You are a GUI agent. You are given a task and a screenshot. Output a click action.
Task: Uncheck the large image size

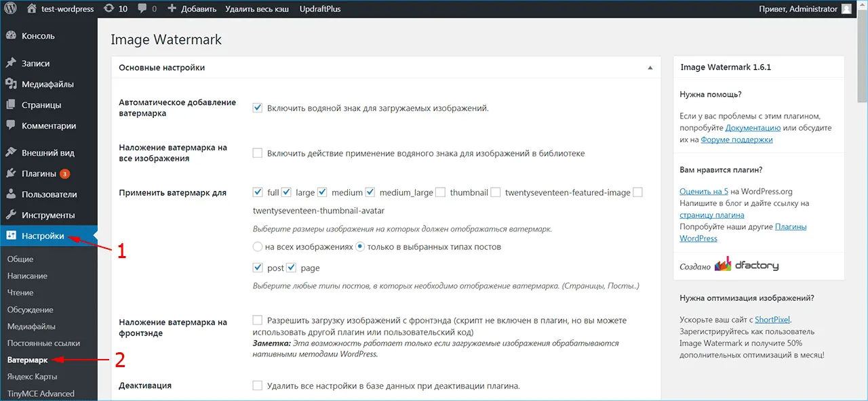pos(286,192)
